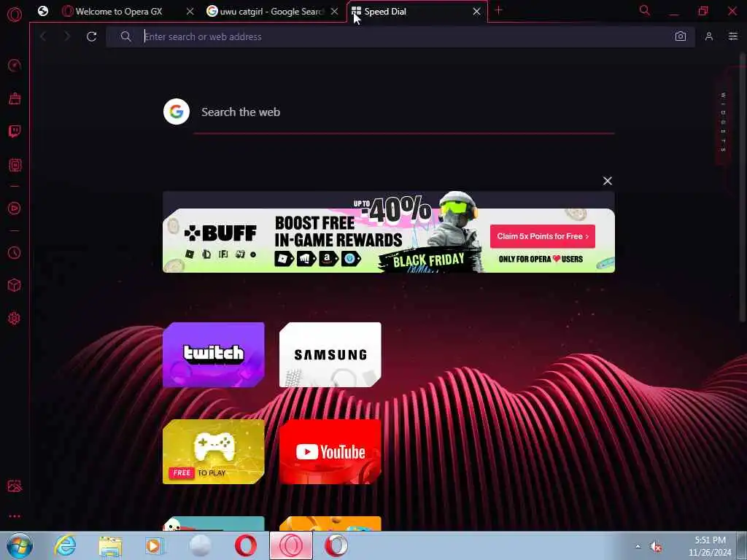This screenshot has height=560, width=747.
Task: Open Easy Setup sliders icon
Action: coord(732,36)
